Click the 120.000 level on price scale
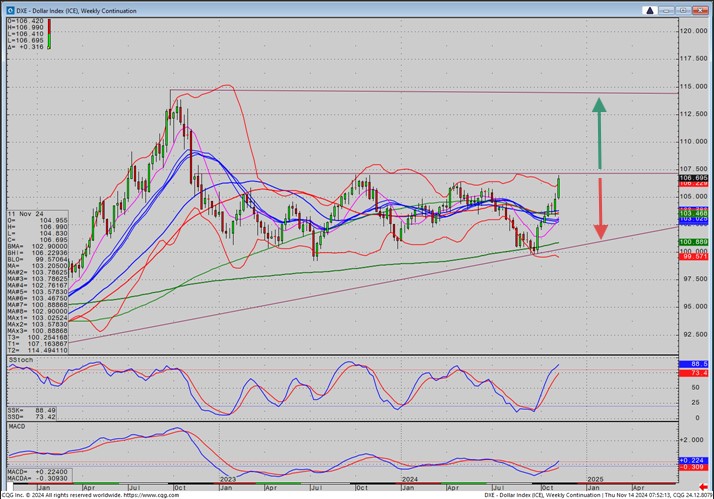The image size is (714, 499). coord(693,31)
